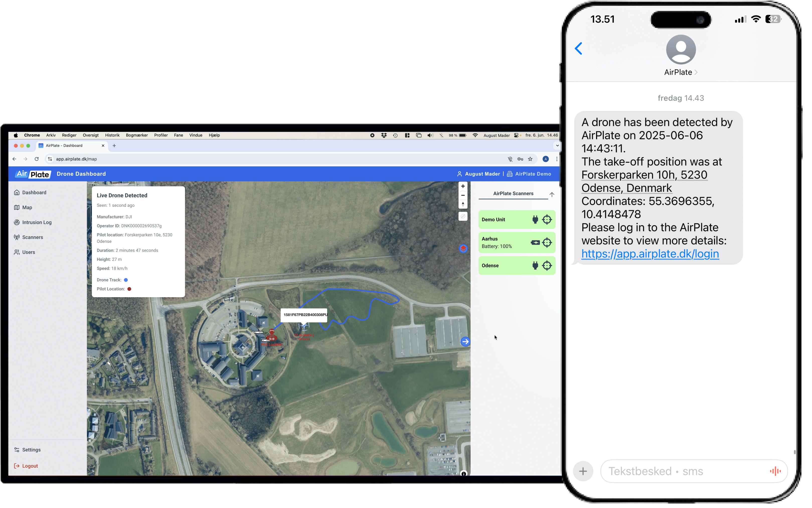The height and width of the screenshot is (508, 812).
Task: Center map on the Odense scanner crosshair
Action: (x=547, y=266)
